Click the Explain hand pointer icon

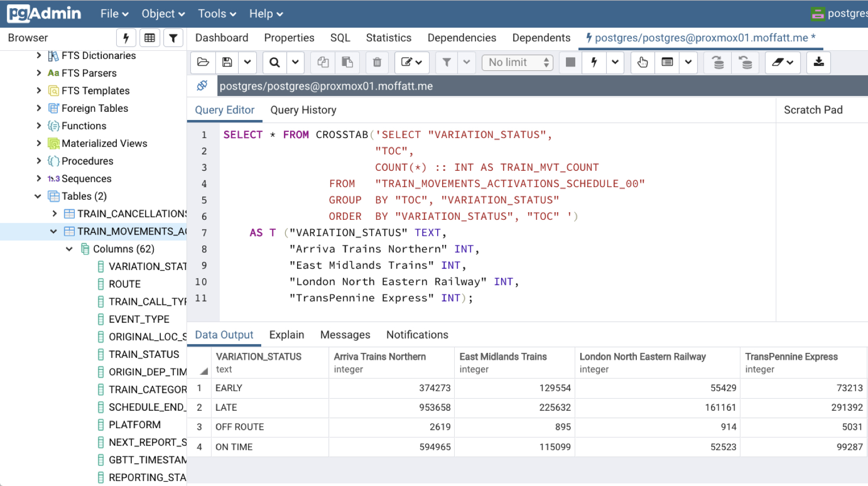[643, 62]
